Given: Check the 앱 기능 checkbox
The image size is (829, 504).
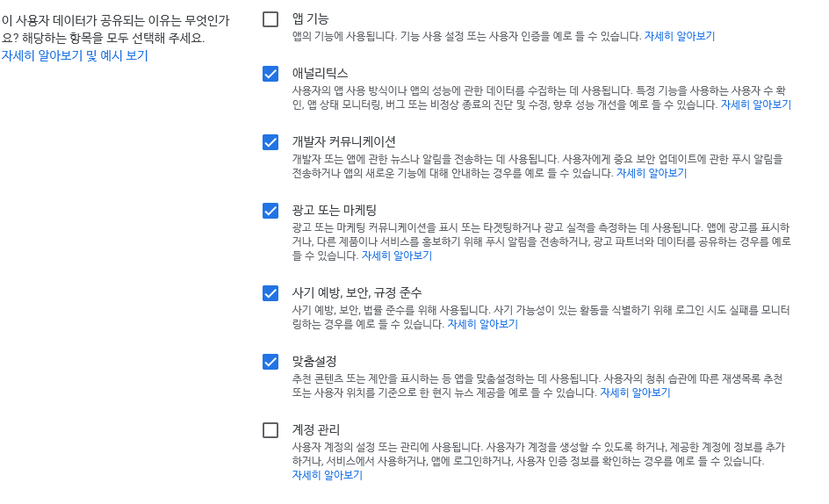Looking at the screenshot, I should click(270, 19).
